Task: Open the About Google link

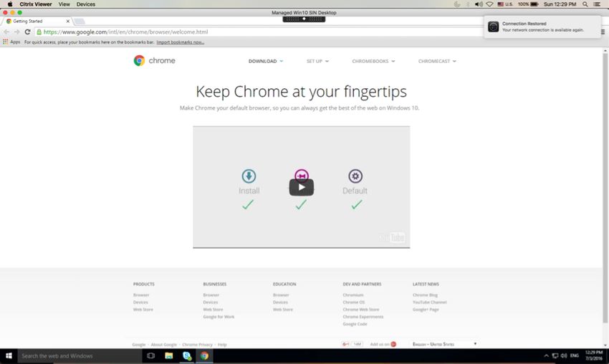Action: tap(163, 345)
